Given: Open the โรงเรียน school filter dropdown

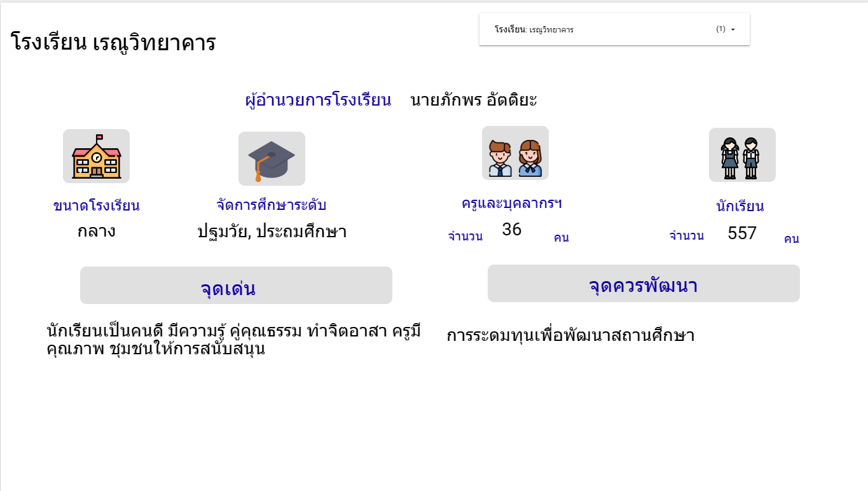Looking at the screenshot, I should coord(614,29).
